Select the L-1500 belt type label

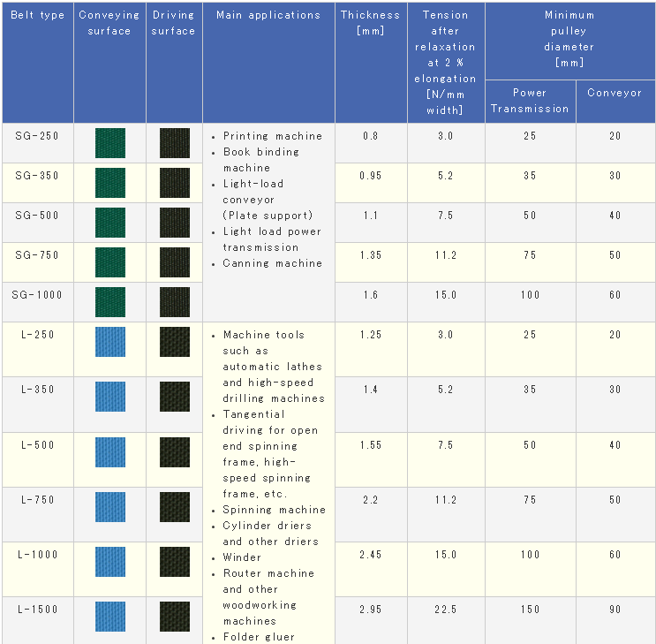point(37,610)
